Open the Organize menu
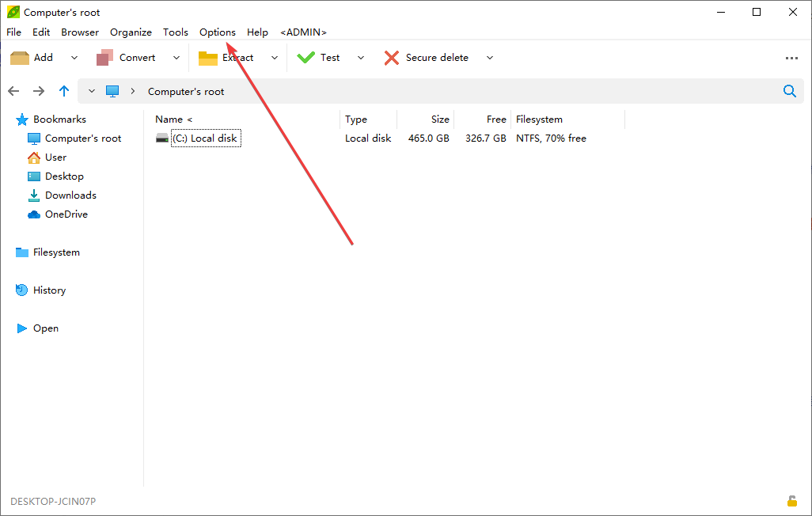The width and height of the screenshot is (812, 516). click(x=131, y=32)
